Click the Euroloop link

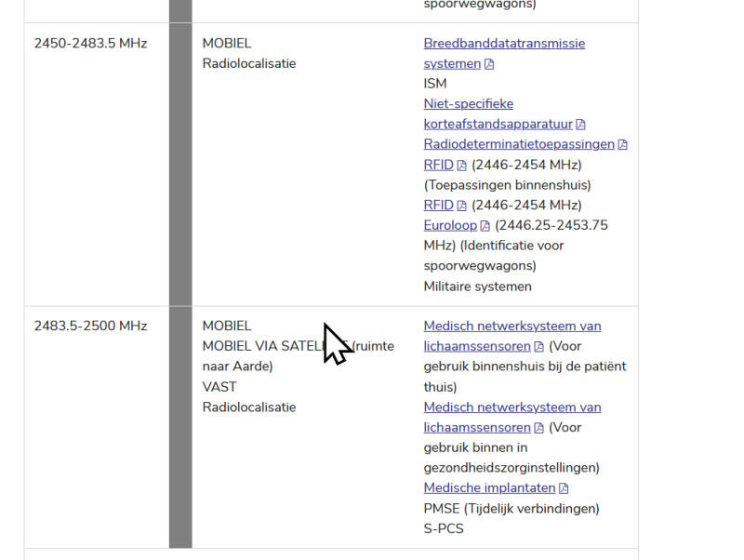pos(450,225)
